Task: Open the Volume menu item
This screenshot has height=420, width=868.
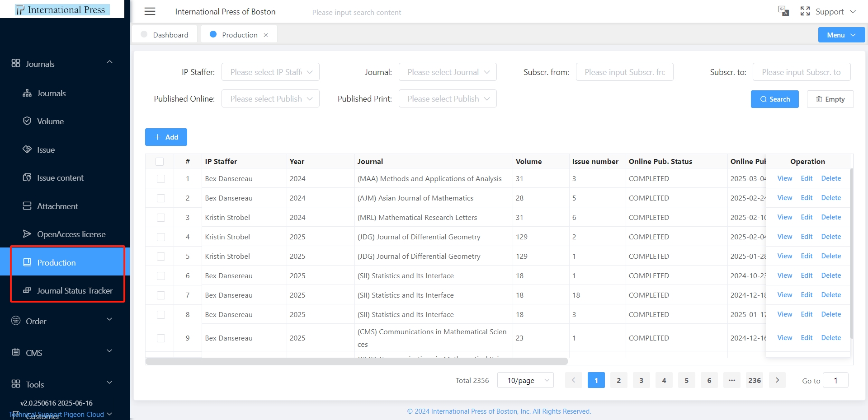Action: (65, 121)
